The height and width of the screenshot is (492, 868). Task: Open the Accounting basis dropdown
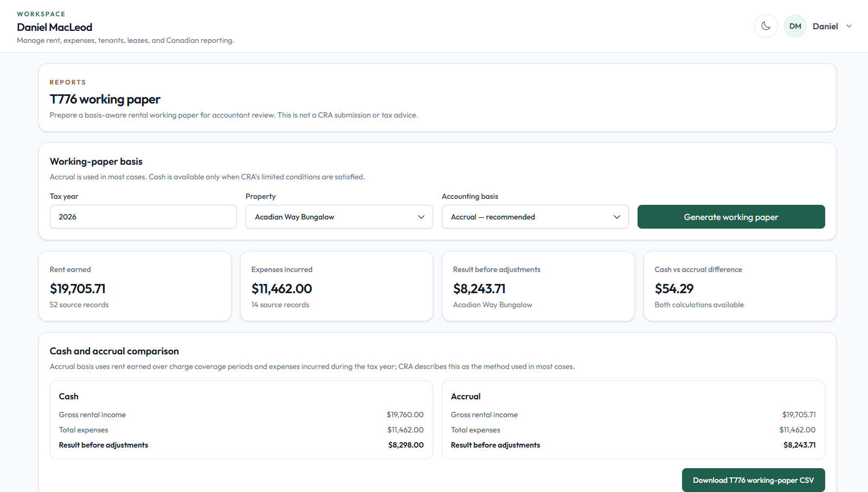535,217
